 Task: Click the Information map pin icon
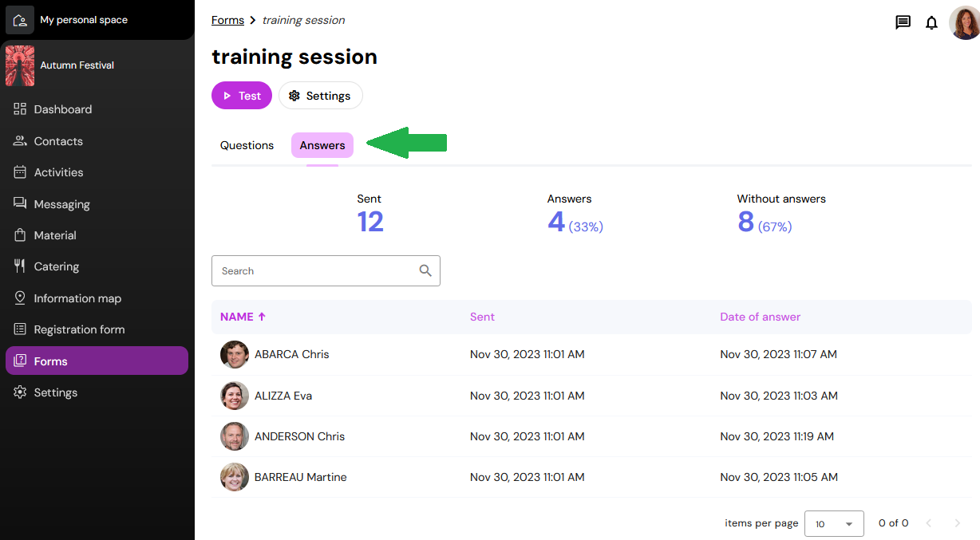20,298
